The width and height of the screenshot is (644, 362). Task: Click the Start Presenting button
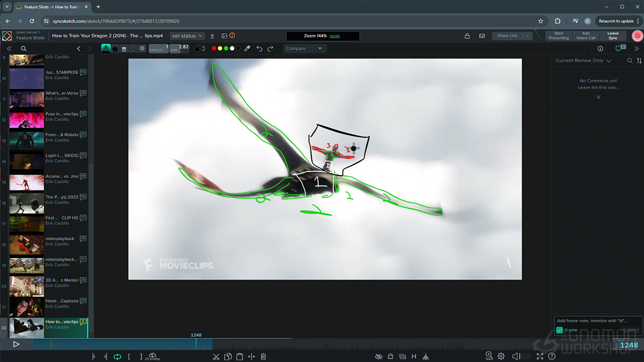(558, 36)
